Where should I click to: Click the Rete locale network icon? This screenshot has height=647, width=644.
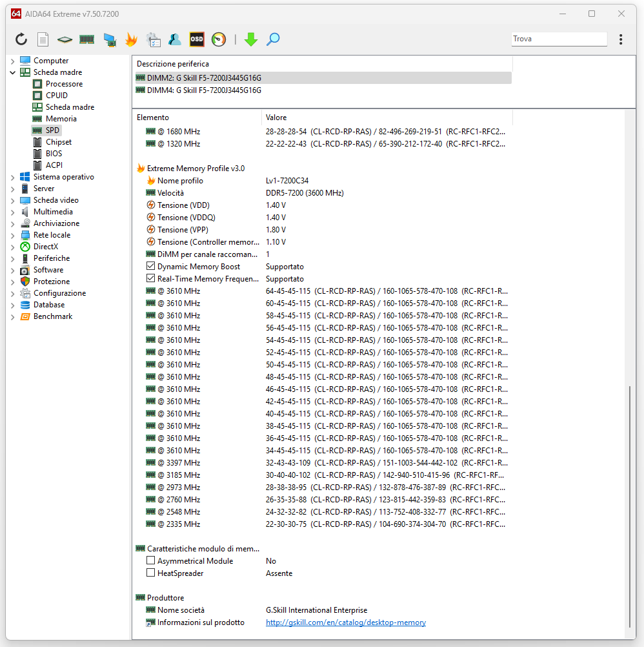[x=25, y=235]
